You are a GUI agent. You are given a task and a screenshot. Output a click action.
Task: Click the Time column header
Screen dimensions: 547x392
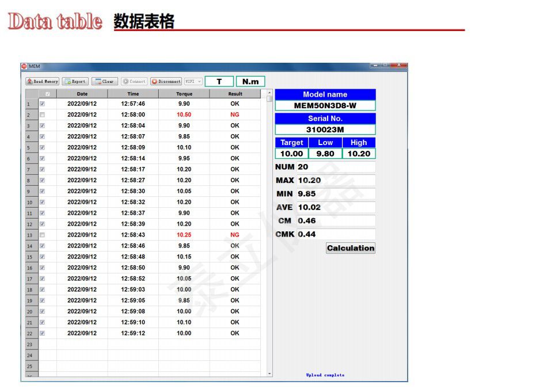[133, 94]
